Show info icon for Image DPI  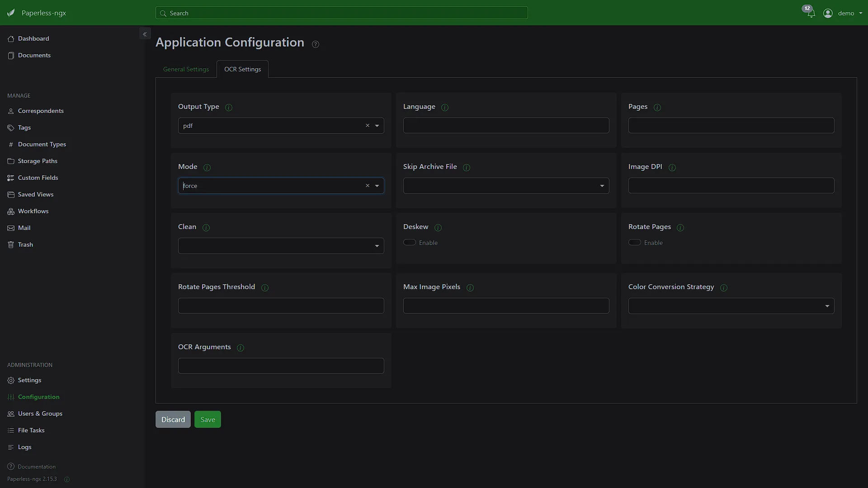[x=672, y=168]
